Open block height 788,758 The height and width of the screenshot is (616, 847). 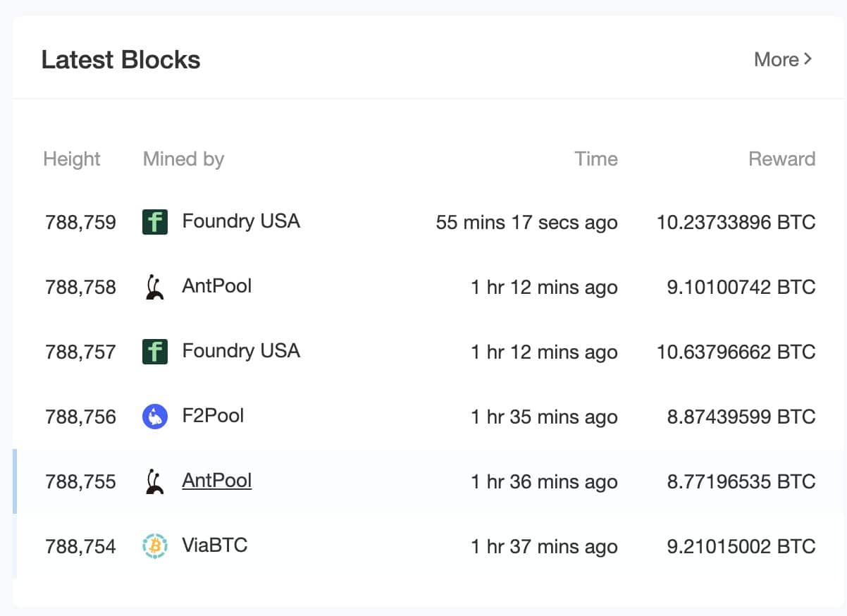coord(80,288)
